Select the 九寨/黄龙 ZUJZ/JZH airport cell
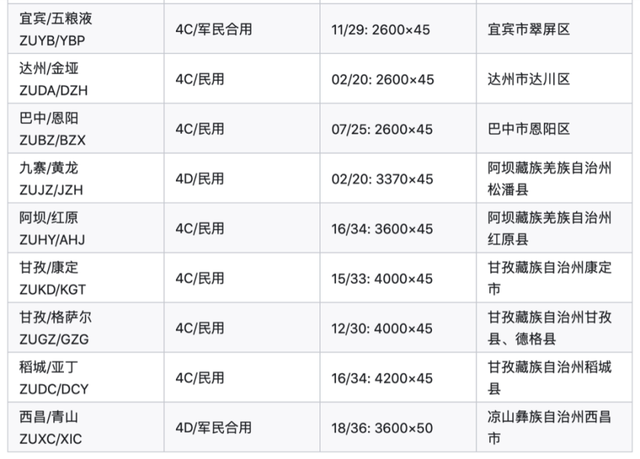640x459 pixels. 54,179
